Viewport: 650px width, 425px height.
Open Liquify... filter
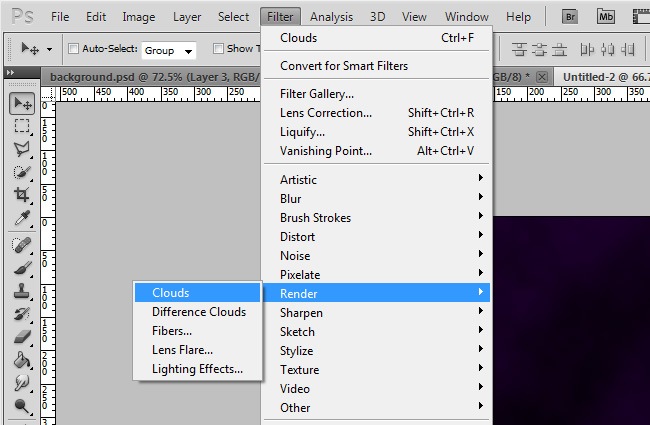coord(376,132)
